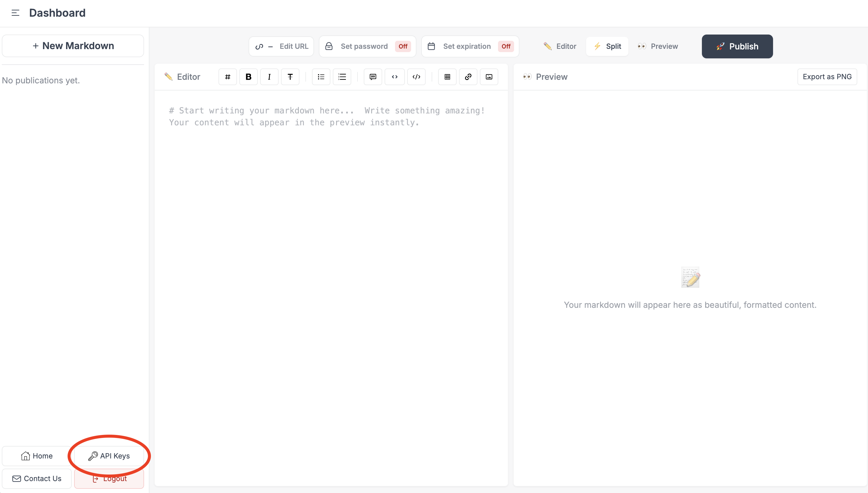Insert a blockquote from the toolbar

coord(373,77)
